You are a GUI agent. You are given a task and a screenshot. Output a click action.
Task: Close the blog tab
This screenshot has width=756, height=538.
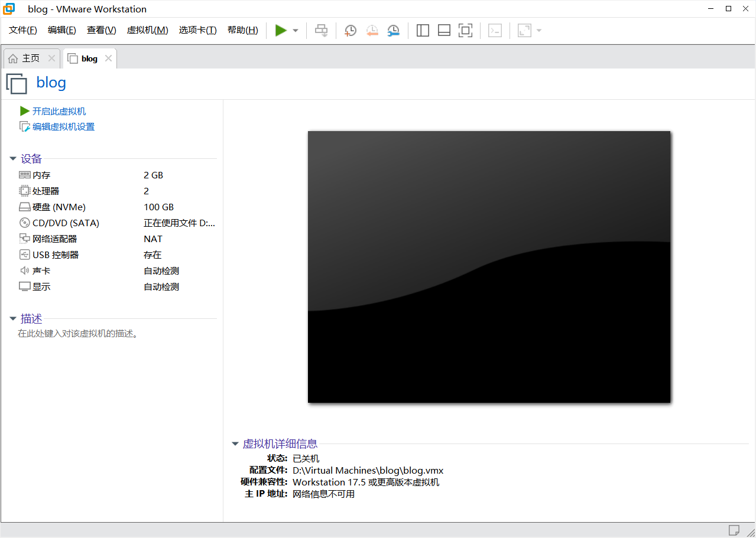(108, 58)
